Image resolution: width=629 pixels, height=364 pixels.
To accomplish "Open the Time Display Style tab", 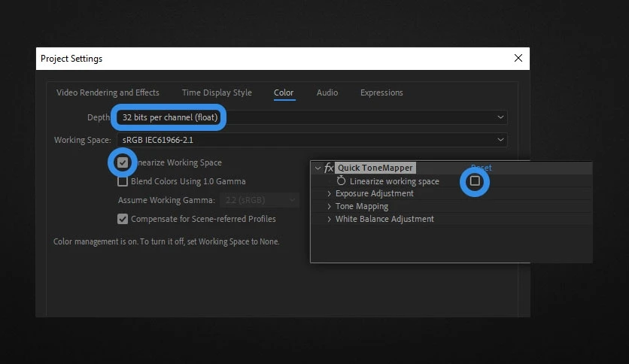I will [x=217, y=93].
